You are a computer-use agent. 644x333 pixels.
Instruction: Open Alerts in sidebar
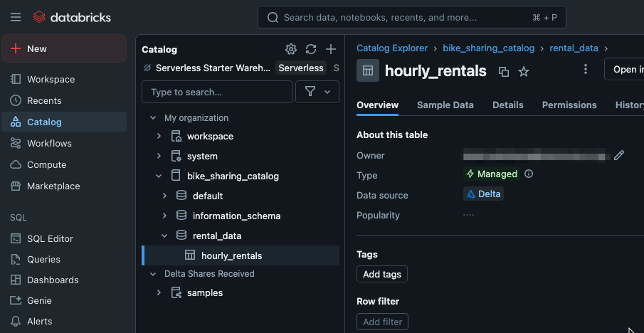[x=64, y=321]
